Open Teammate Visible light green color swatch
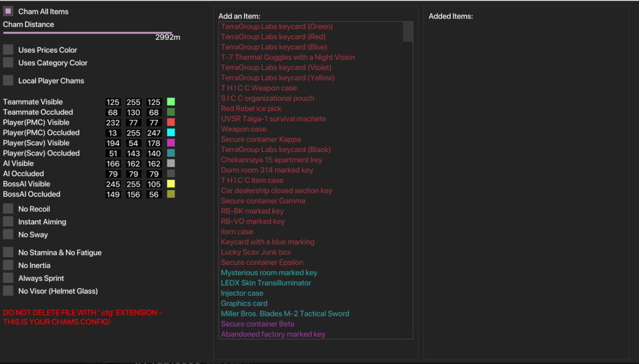The image size is (639, 364). tap(171, 102)
